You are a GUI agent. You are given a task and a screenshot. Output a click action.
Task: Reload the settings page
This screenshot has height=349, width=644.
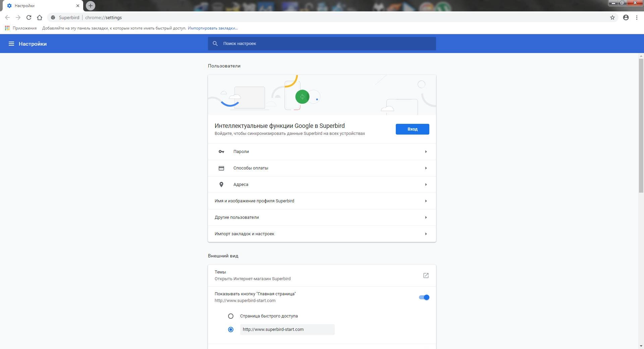pos(29,17)
